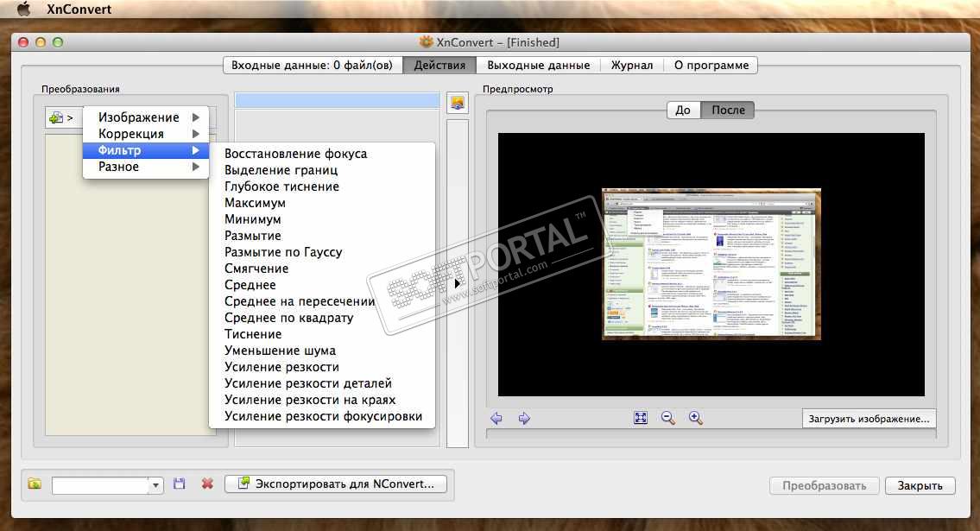Image resolution: width=980 pixels, height=531 pixels.
Task: Expand the Фильтр submenu
Action: click(x=146, y=150)
